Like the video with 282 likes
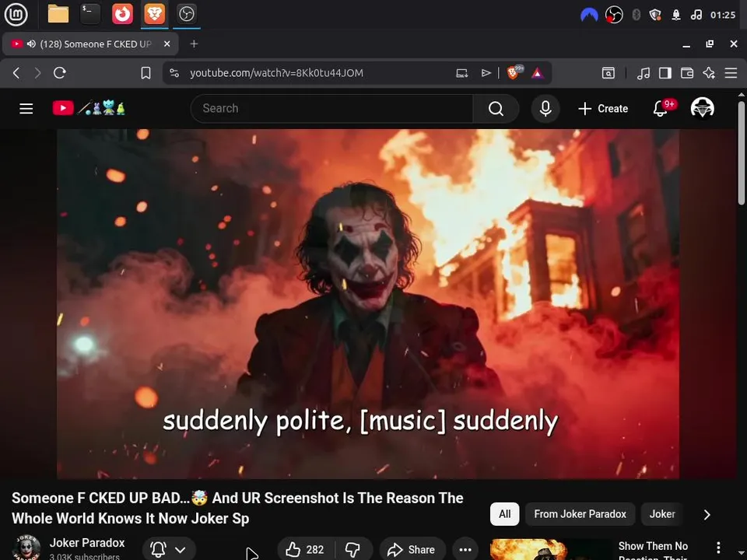Screen dimensions: 747x560 pyautogui.click(x=305, y=550)
